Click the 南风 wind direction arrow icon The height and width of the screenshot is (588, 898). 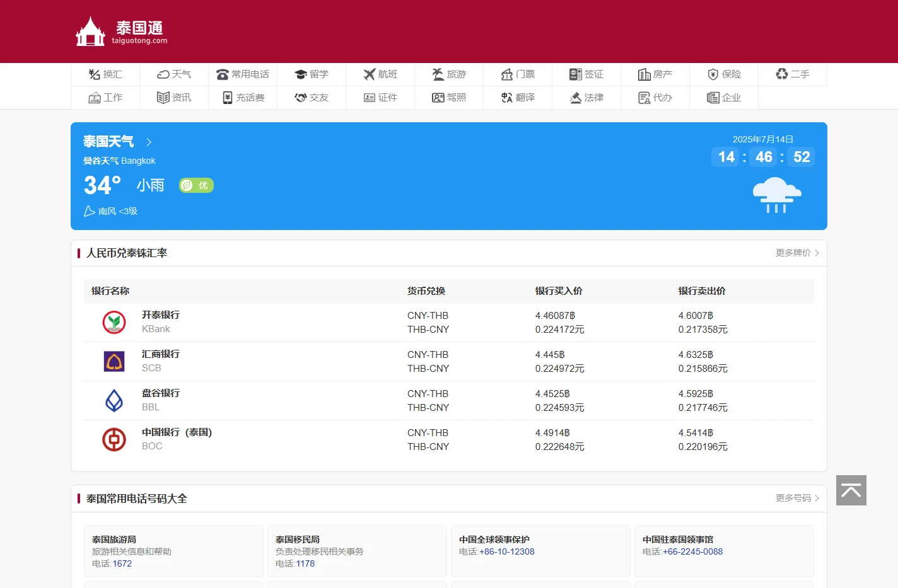(90, 211)
